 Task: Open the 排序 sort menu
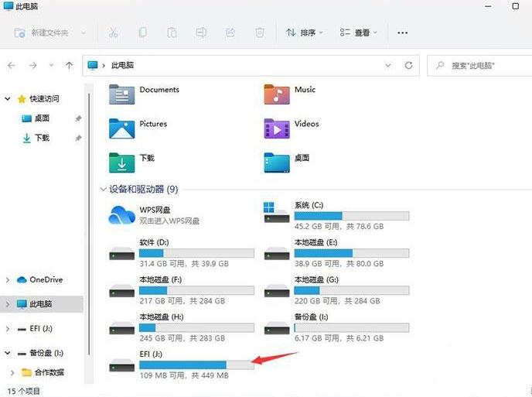[304, 33]
